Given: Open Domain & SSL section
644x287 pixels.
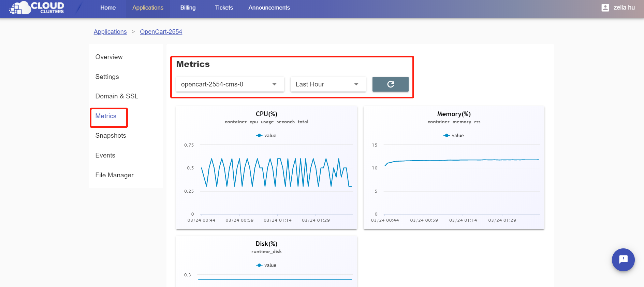Looking at the screenshot, I should 117,96.
